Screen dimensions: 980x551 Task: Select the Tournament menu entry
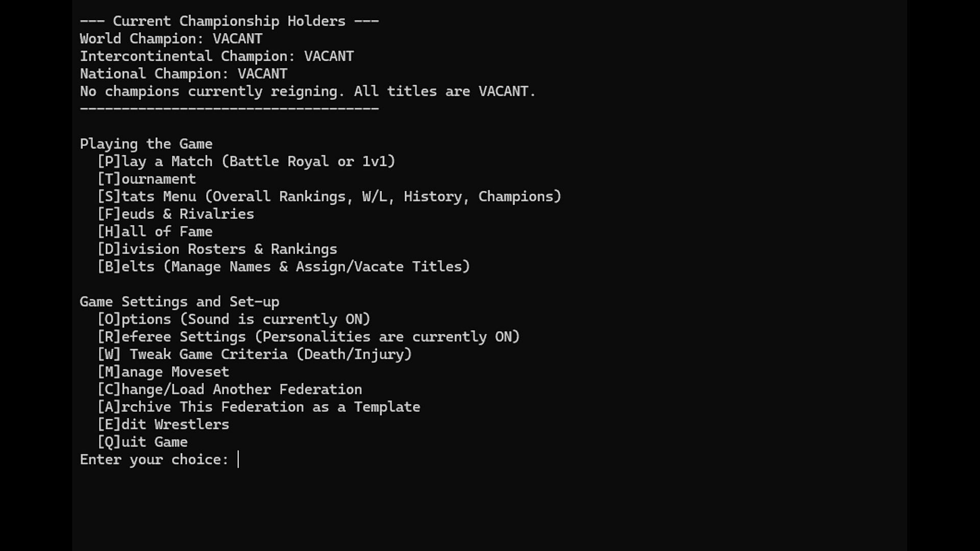click(x=146, y=179)
